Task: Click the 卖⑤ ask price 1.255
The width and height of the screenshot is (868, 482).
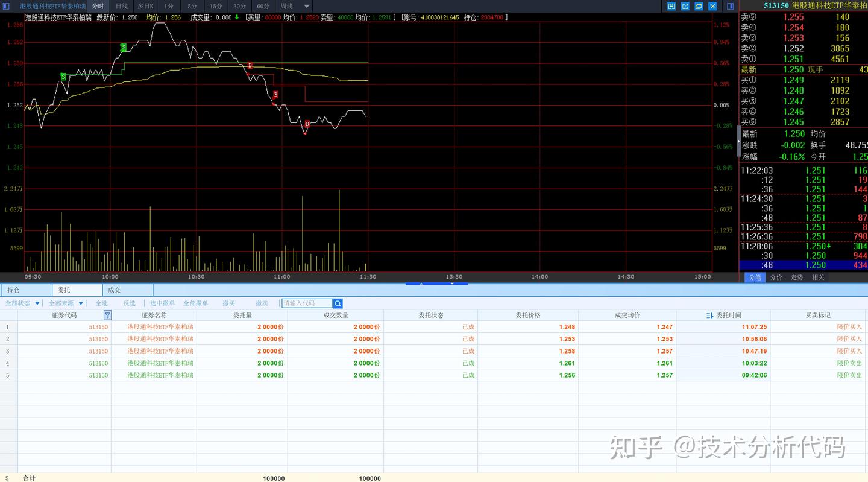Action: (x=793, y=17)
